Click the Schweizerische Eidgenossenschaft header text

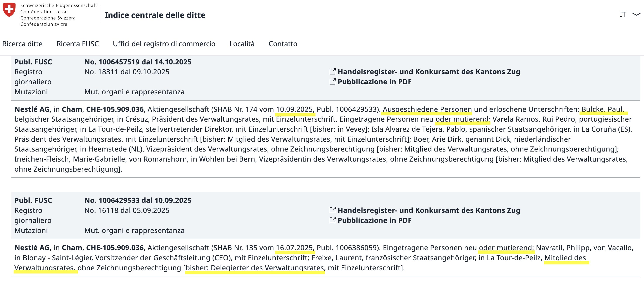point(59,5)
